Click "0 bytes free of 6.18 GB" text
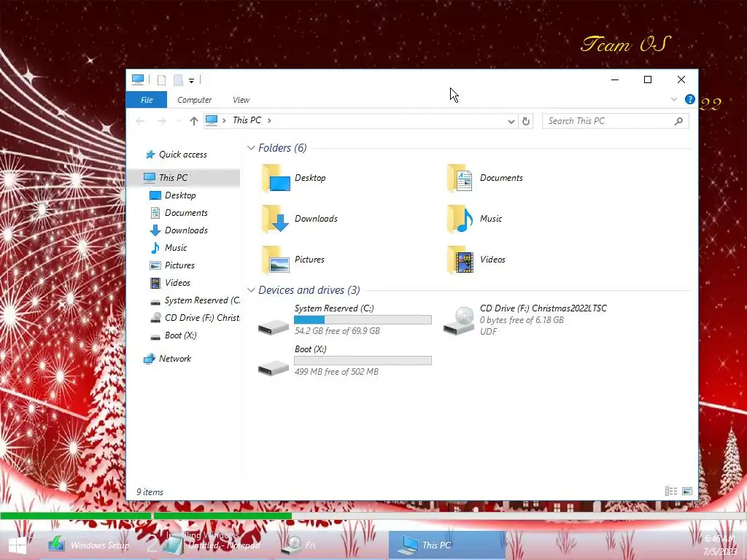 522,320
